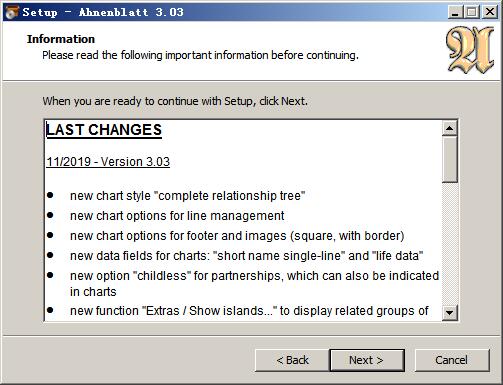Go to the next setup step
This screenshot has width=503, height=385.
tap(367, 360)
